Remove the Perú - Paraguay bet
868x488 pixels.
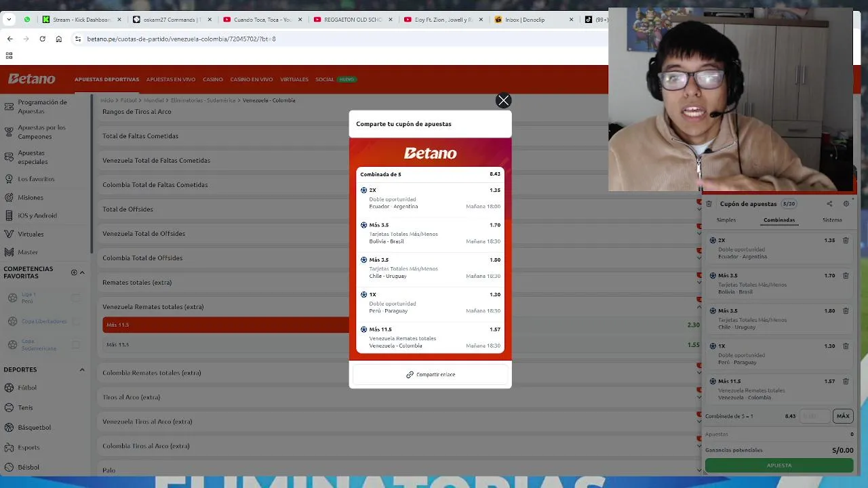[x=846, y=346]
